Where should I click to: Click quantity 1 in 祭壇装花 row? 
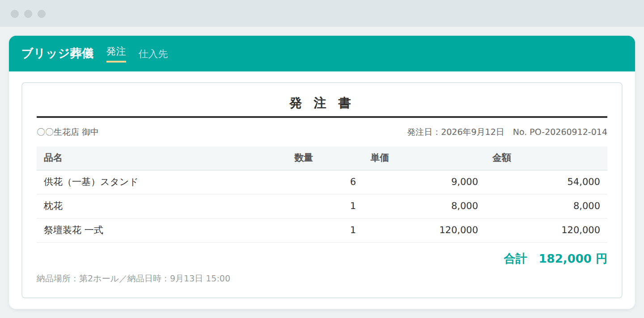click(353, 230)
